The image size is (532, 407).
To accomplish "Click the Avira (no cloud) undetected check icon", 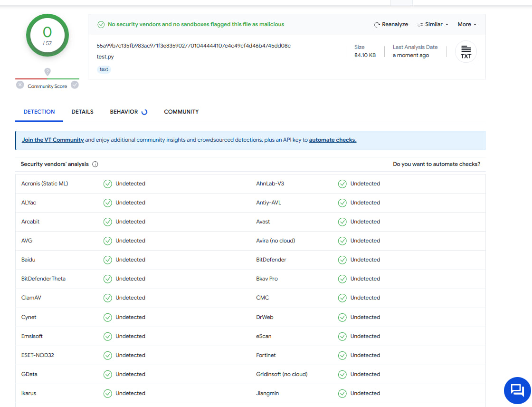I will [342, 241].
